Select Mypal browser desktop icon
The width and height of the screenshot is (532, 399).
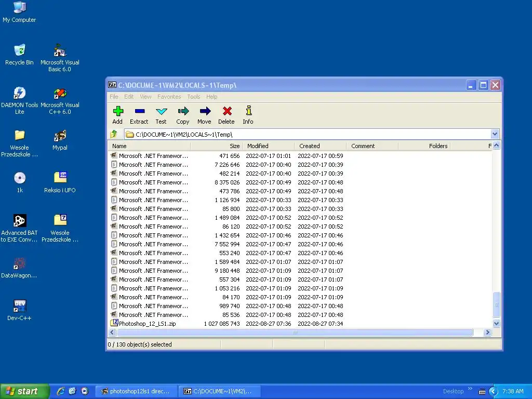tap(60, 140)
